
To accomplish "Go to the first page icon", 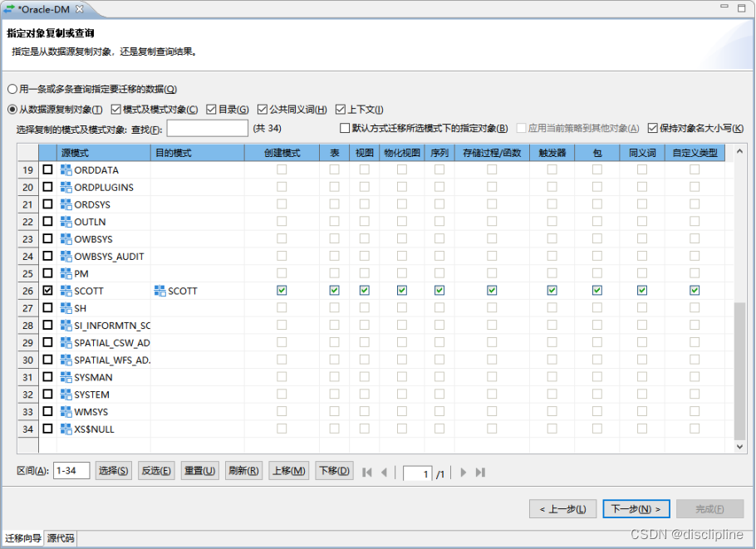I will tap(367, 473).
